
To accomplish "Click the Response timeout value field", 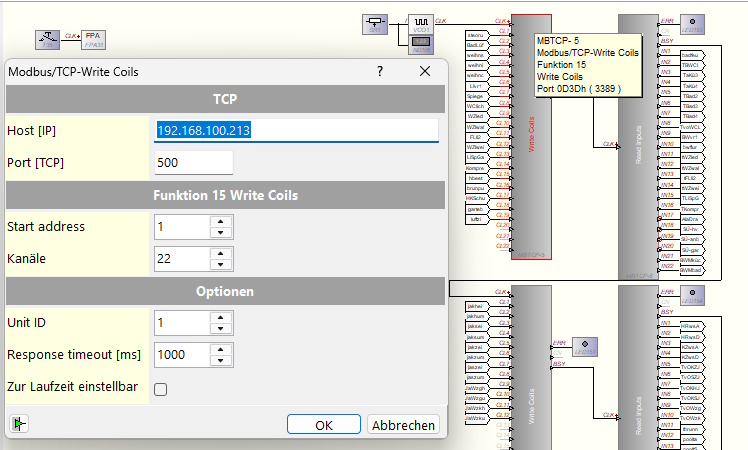I will (182, 355).
